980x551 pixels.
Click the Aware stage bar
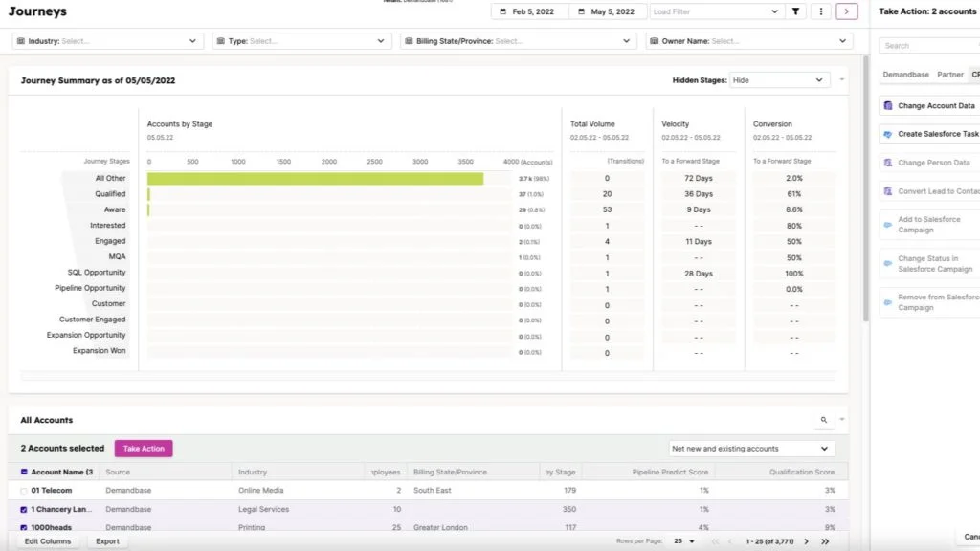(x=148, y=209)
